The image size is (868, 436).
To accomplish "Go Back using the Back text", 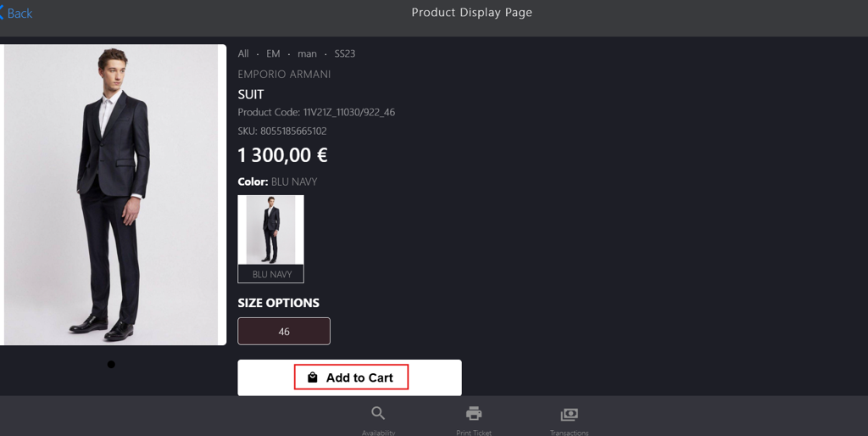I will tap(20, 14).
